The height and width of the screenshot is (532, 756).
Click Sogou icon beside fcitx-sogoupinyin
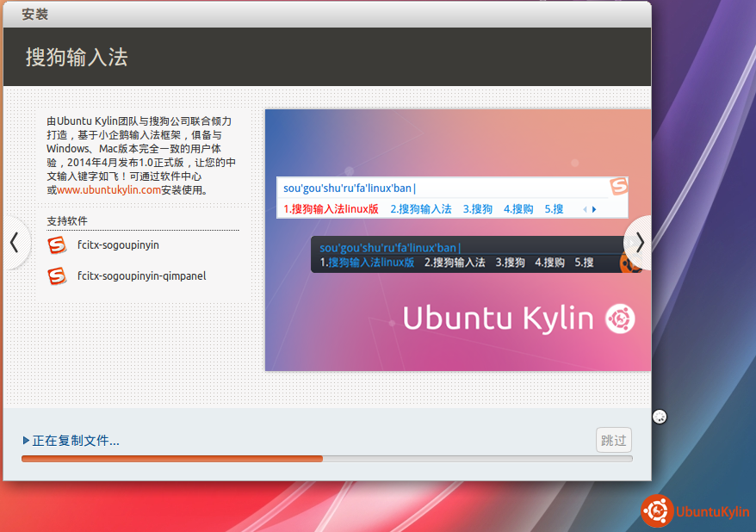tap(57, 245)
